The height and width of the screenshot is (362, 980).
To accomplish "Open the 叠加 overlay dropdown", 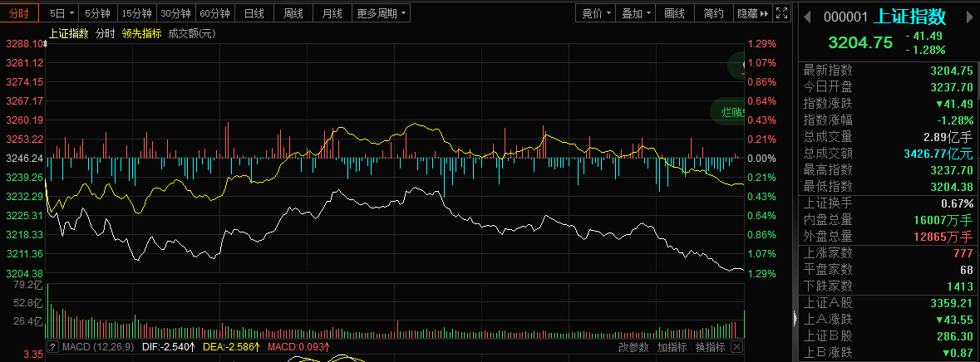I will pyautogui.click(x=637, y=13).
